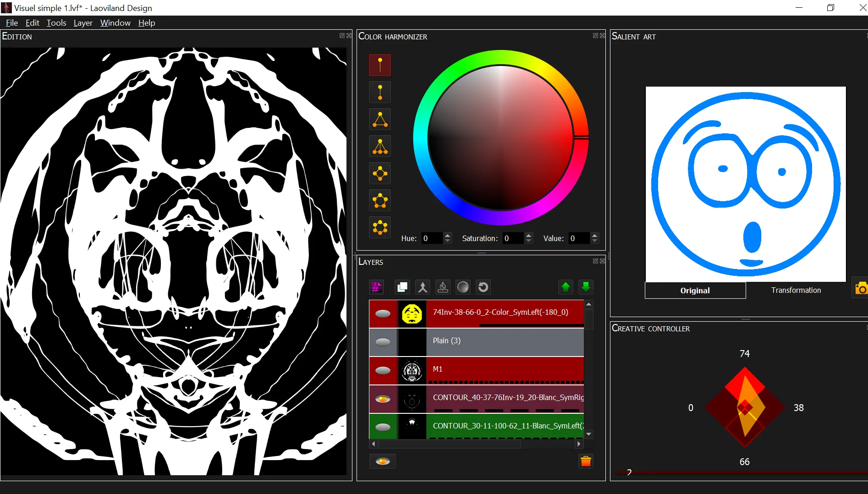This screenshot has width=868, height=494.
Task: Select the hexagon six-color harmony mode
Action: [x=380, y=227]
